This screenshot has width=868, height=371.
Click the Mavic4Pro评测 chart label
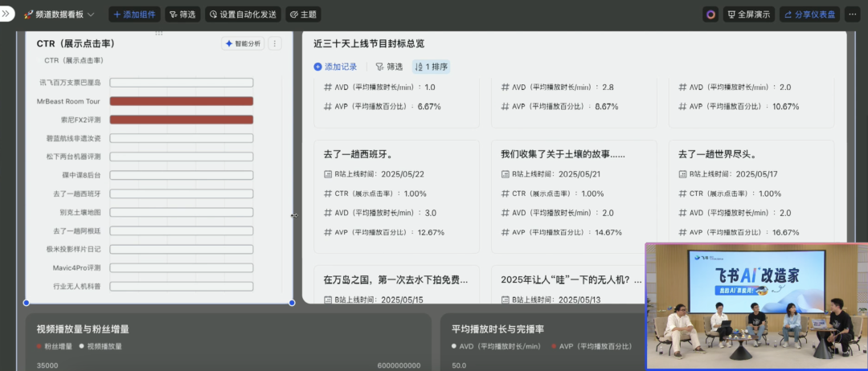[77, 267]
